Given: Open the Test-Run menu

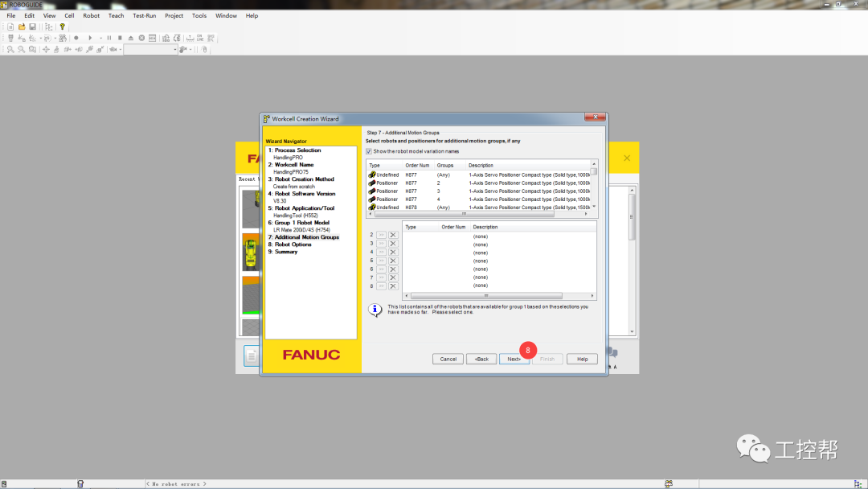Looking at the screenshot, I should click(x=145, y=15).
